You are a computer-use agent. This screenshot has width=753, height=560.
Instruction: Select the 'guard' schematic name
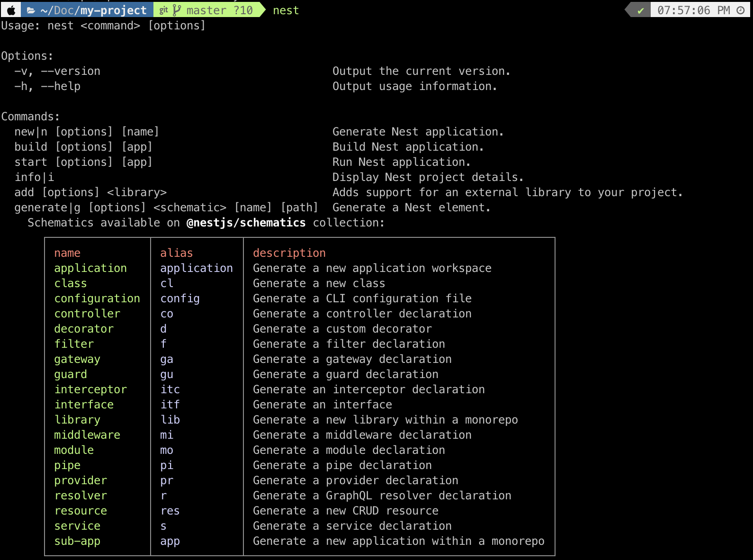pos(71,374)
